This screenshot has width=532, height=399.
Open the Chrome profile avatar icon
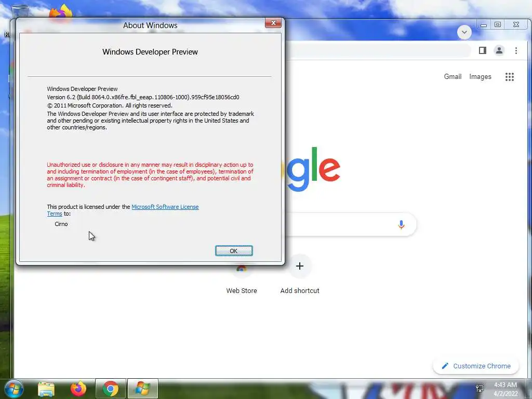point(499,50)
